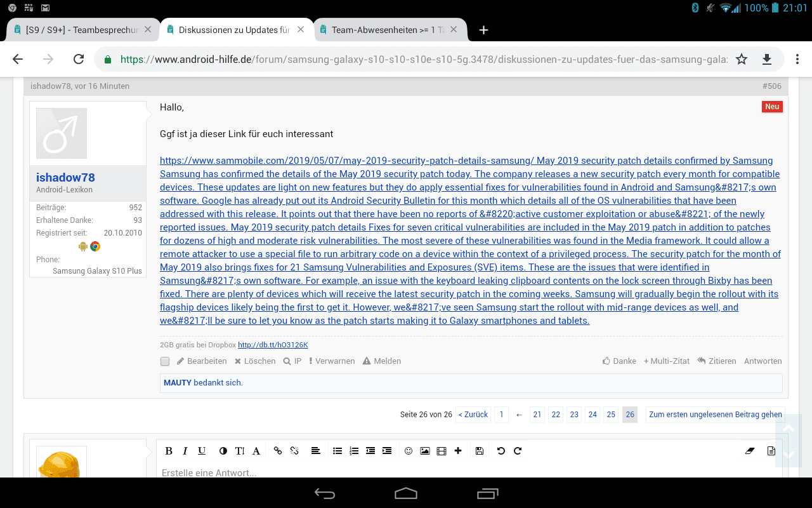Open the text color picker icon
This screenshot has width=812, height=508.
(223, 451)
